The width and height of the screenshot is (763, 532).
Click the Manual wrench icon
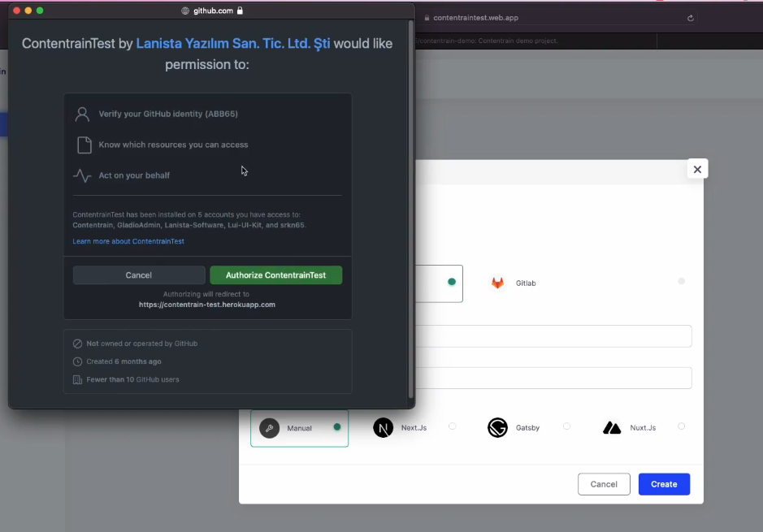coord(269,428)
